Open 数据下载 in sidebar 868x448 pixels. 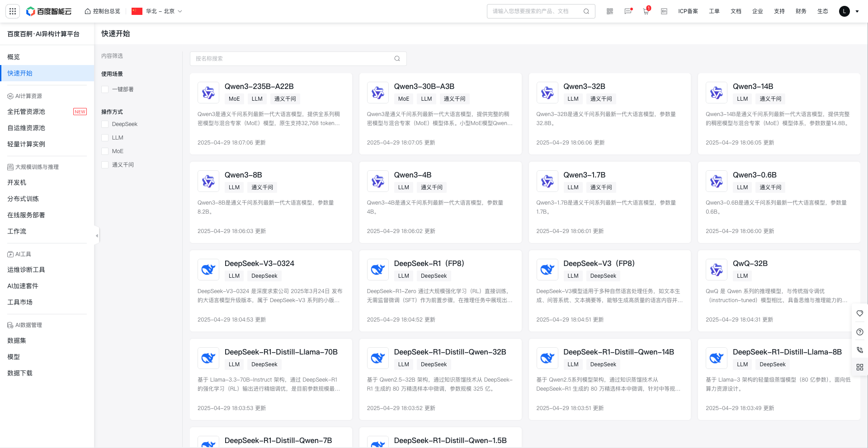(x=47, y=373)
